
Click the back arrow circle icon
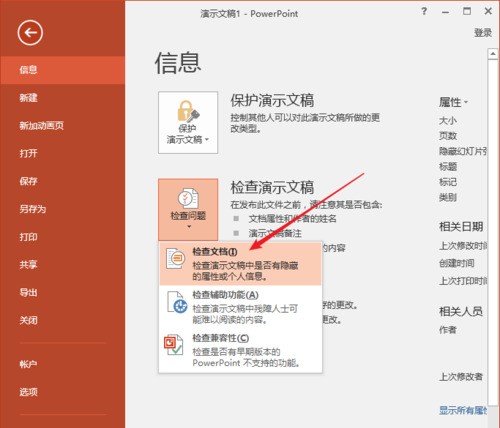point(30,33)
